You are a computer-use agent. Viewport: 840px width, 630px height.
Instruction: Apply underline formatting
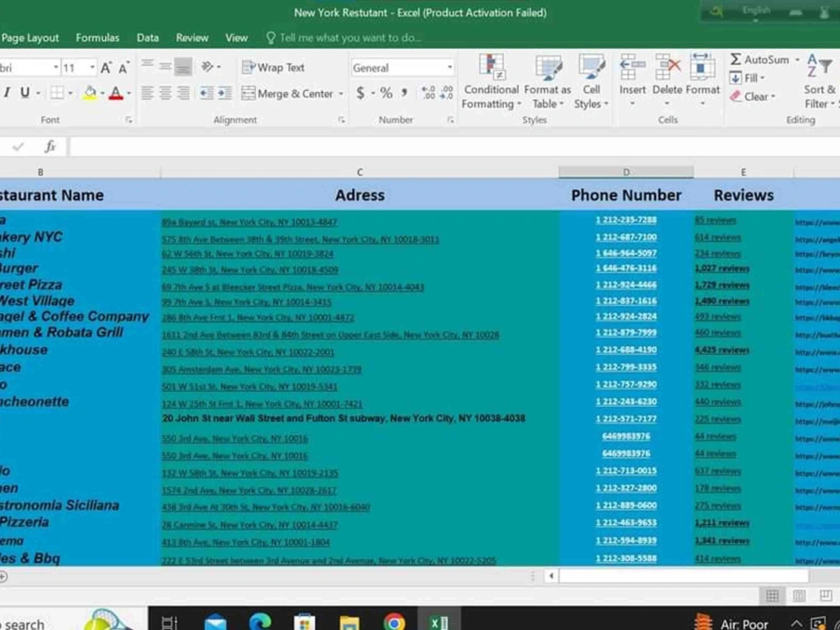click(x=24, y=92)
